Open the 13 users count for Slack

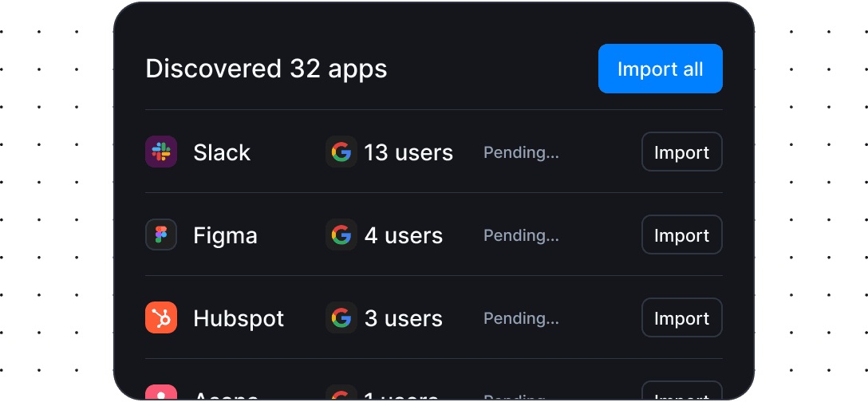coord(408,152)
